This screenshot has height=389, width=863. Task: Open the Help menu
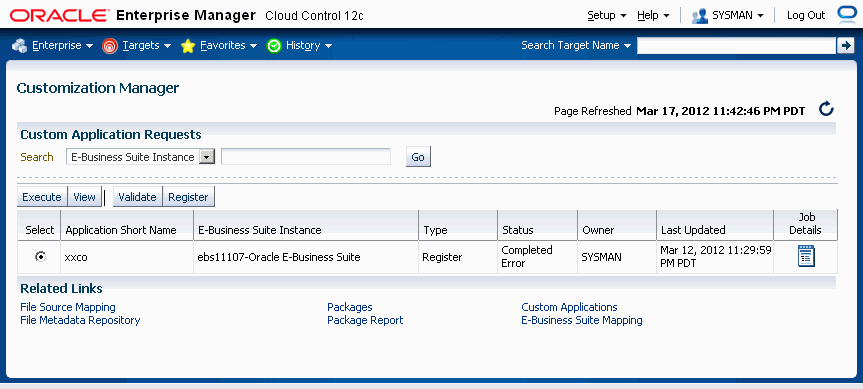653,15
